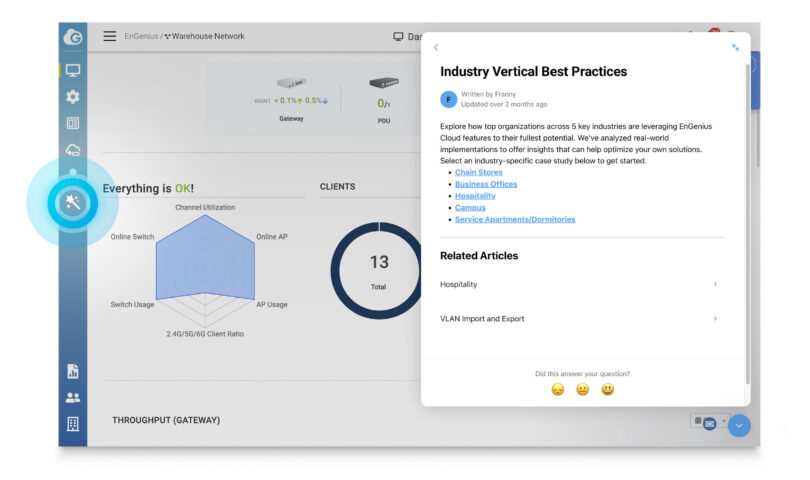This screenshot has width=810, height=480.
Task: Collapse the help panel with shrink icon
Action: point(735,48)
